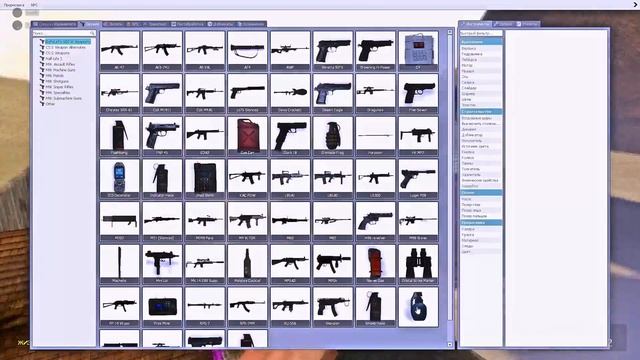
Task: Click the quick filter field for tools
Action: point(481,33)
